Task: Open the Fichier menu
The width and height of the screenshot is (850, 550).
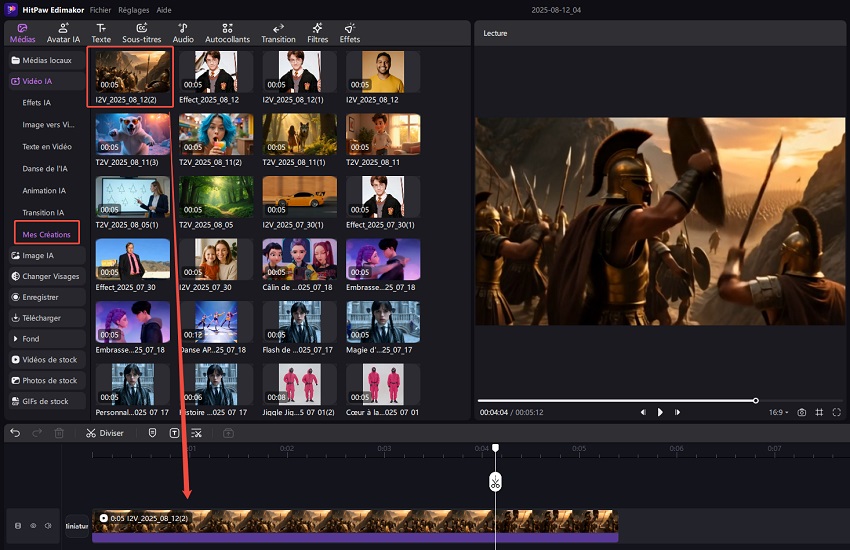Action: coord(100,10)
